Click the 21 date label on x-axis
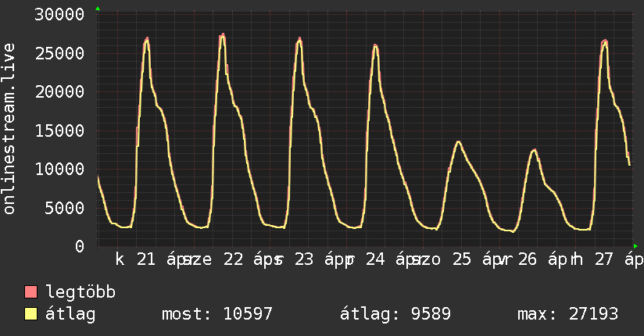Viewport: 644px width, 336px height. coord(146,259)
